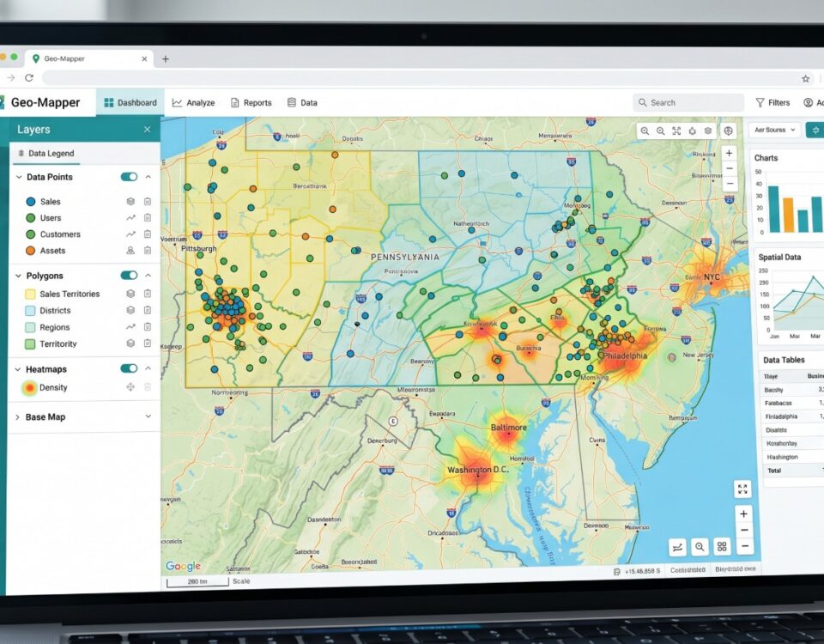Screen dimensions: 824x644
Task: Expand Base Map using chevron left of label
Action: point(17,417)
